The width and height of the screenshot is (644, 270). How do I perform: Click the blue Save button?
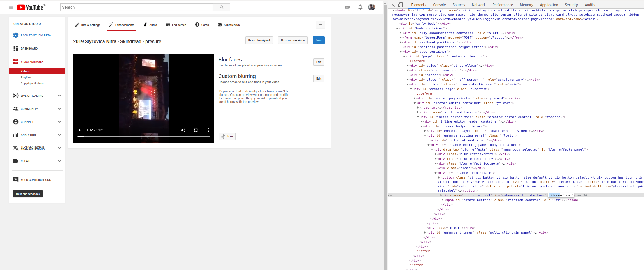[x=319, y=40]
